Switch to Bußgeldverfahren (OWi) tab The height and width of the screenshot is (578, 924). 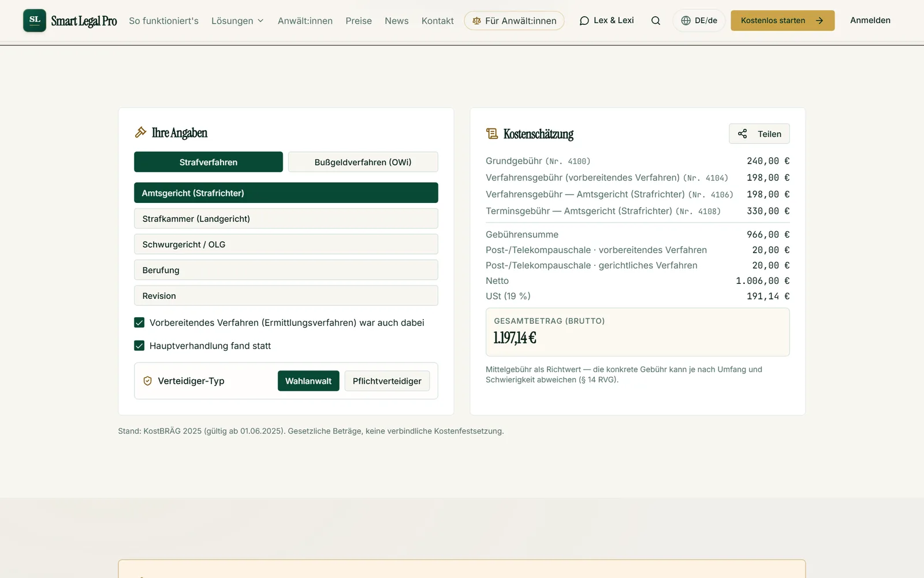click(363, 162)
